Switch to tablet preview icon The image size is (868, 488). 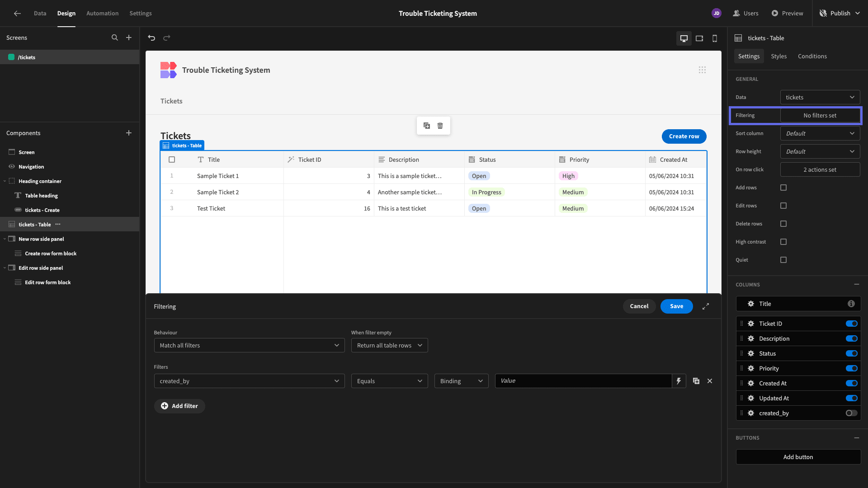point(699,38)
